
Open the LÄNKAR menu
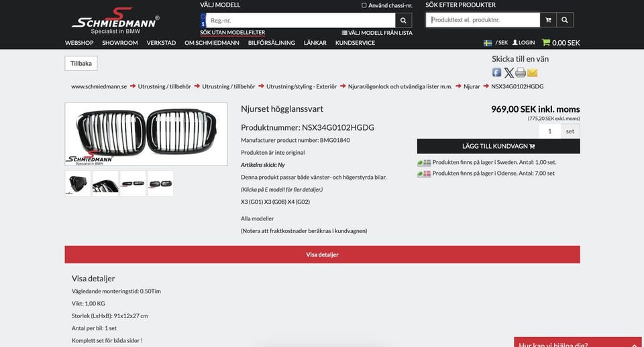(315, 43)
